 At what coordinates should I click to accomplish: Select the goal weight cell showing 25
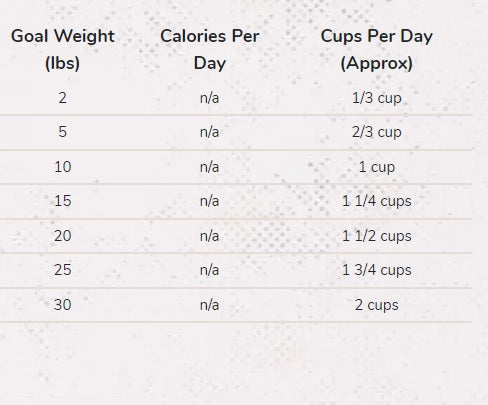63,269
